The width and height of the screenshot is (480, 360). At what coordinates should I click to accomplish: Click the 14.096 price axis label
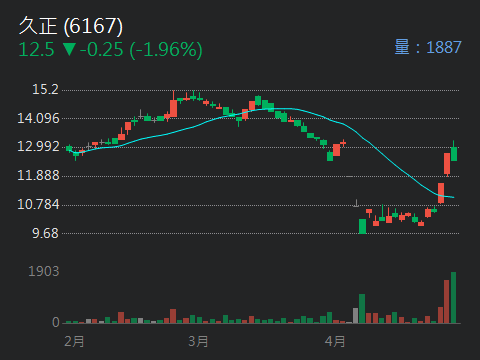pyautogui.click(x=38, y=118)
